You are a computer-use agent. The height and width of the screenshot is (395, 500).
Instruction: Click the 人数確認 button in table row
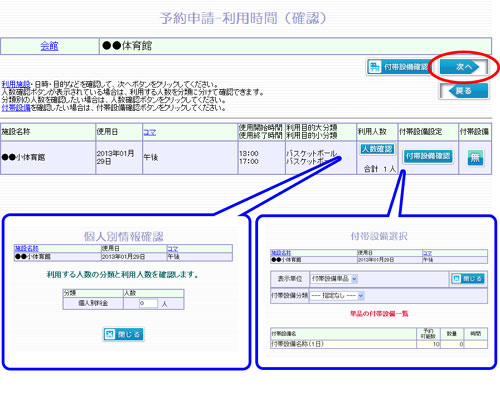[377, 149]
